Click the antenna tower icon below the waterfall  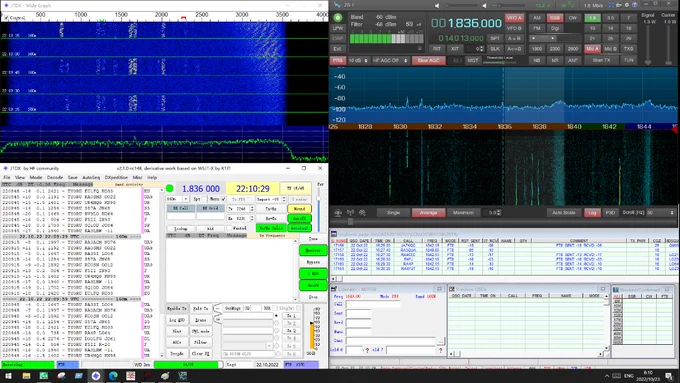coord(350,213)
